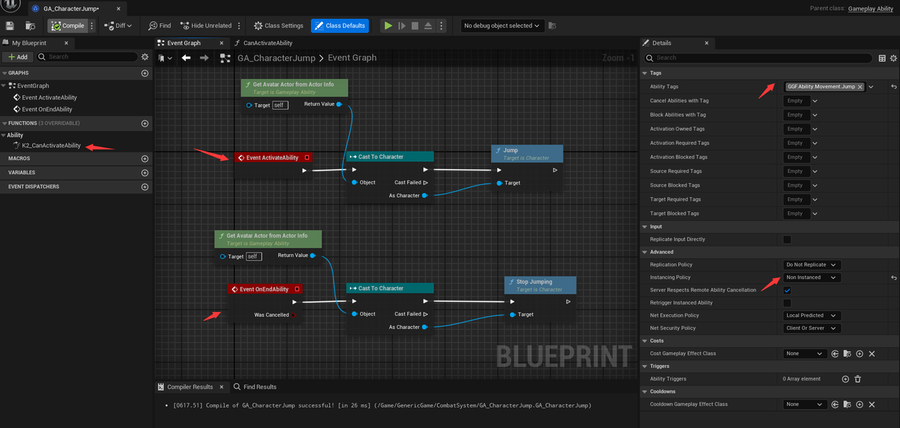The height and width of the screenshot is (428, 900).
Task: Compile the GA_CharacterJump blueprint
Action: [x=68, y=26]
